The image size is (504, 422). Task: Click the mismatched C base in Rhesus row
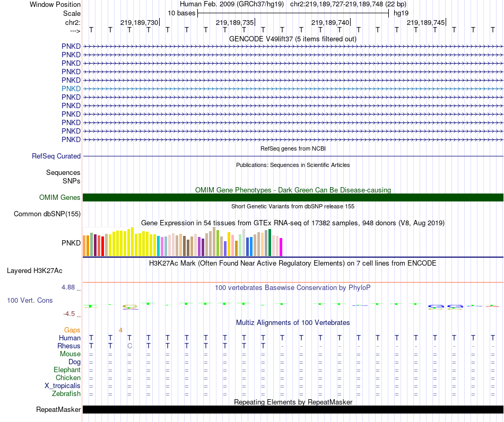click(129, 346)
